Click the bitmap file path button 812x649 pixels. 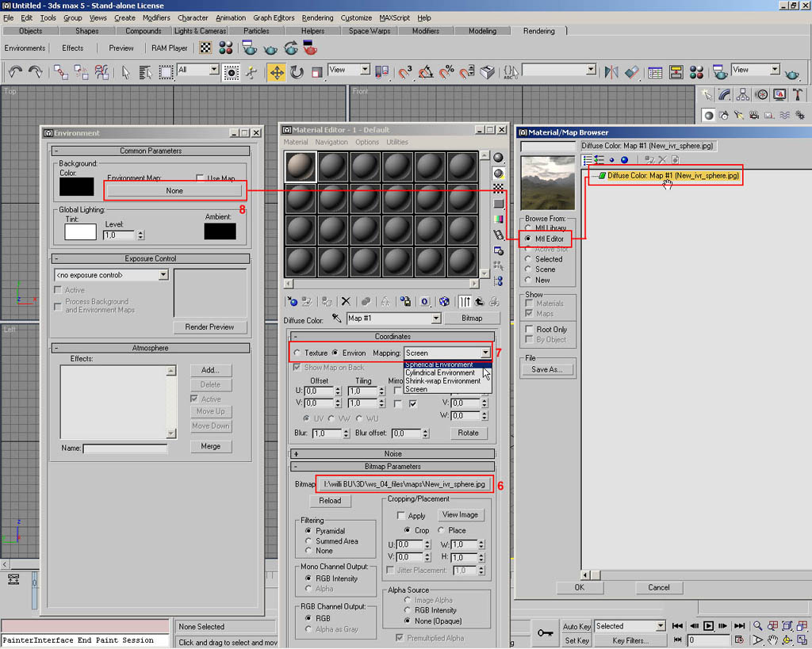[404, 484]
